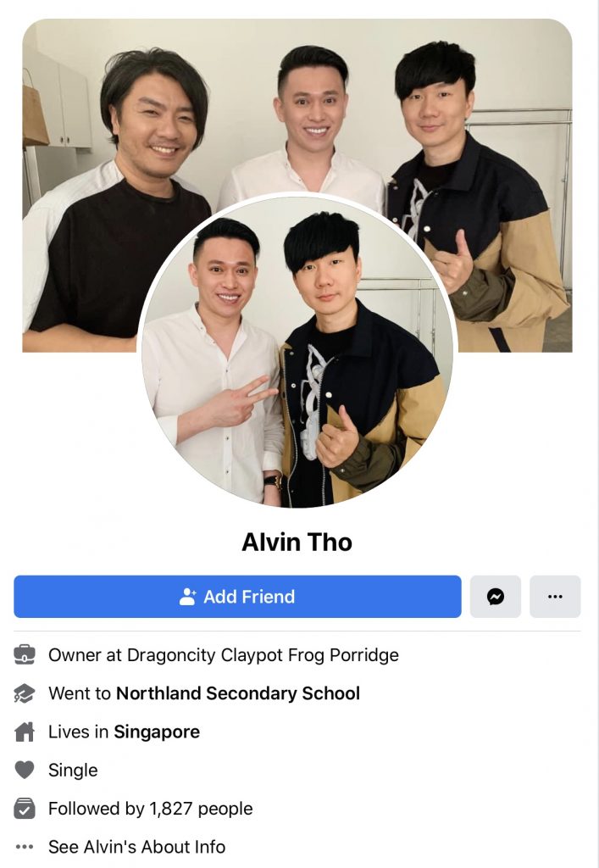
Task: Click the Alvin Tho profile name
Action: coord(297,542)
